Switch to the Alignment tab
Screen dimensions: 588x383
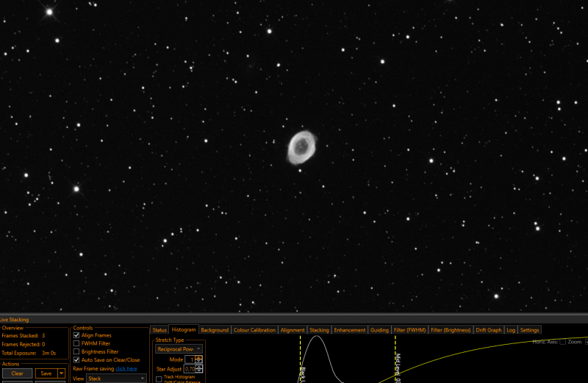point(293,330)
